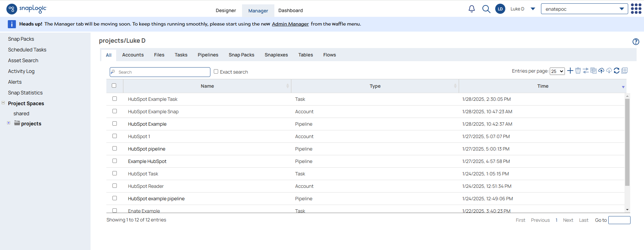The width and height of the screenshot is (644, 250).
Task: Click the cloud download export icon
Action: pos(609,71)
